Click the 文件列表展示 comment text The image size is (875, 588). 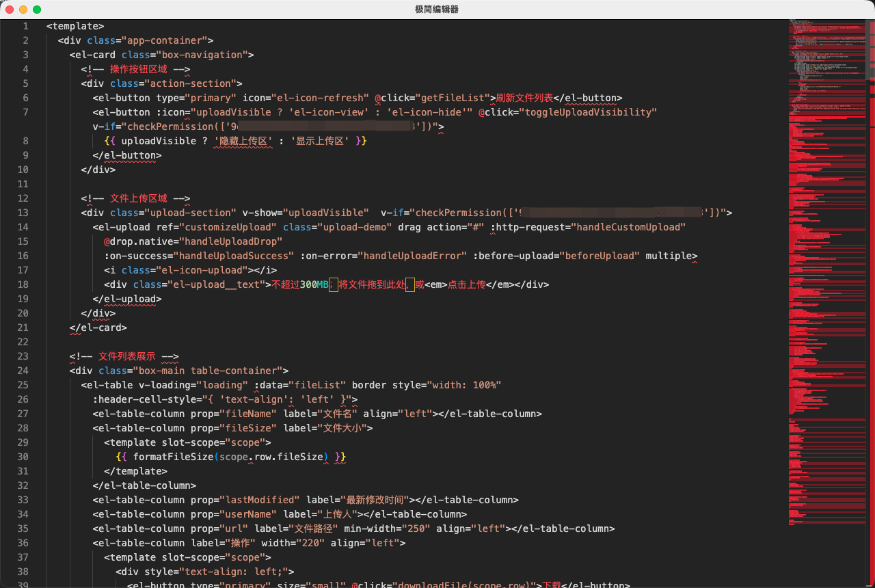pos(127,356)
